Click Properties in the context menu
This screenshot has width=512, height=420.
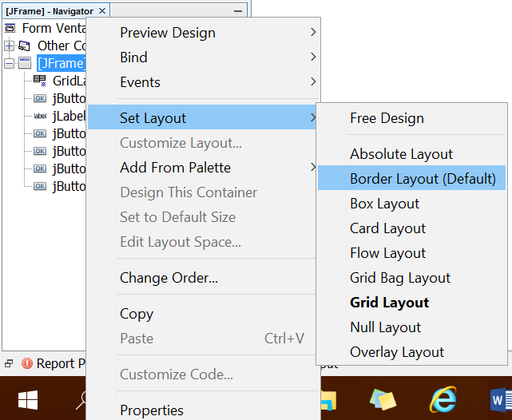(152, 410)
